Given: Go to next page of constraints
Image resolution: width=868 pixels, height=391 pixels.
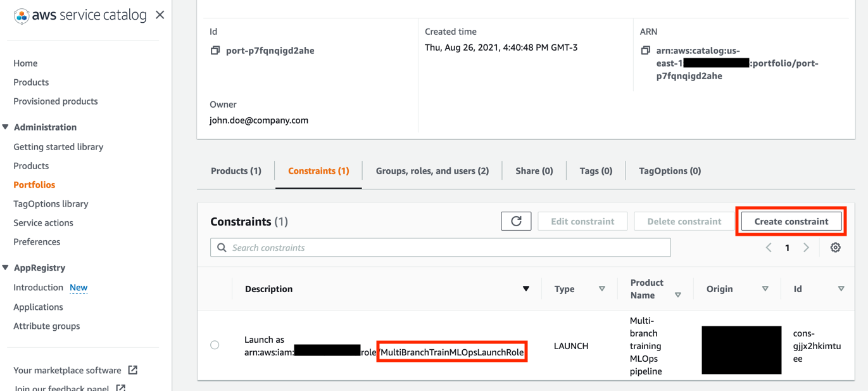Looking at the screenshot, I should (806, 248).
